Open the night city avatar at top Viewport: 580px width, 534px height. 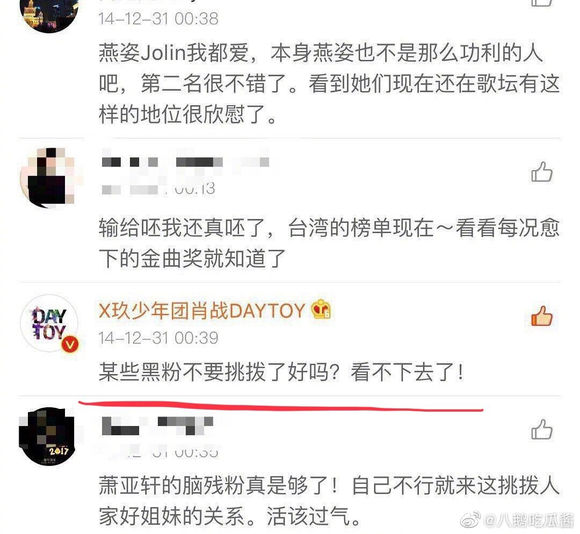pyautogui.click(x=49, y=14)
